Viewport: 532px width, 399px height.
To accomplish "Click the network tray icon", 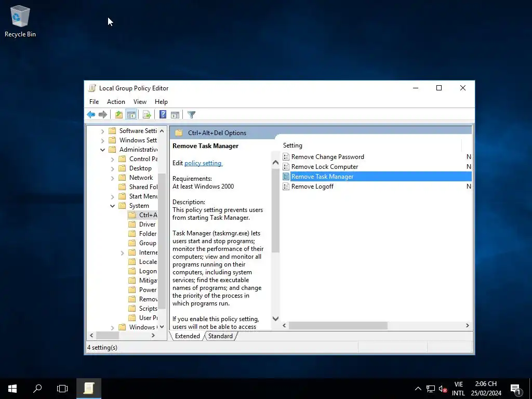I will click(x=431, y=389).
